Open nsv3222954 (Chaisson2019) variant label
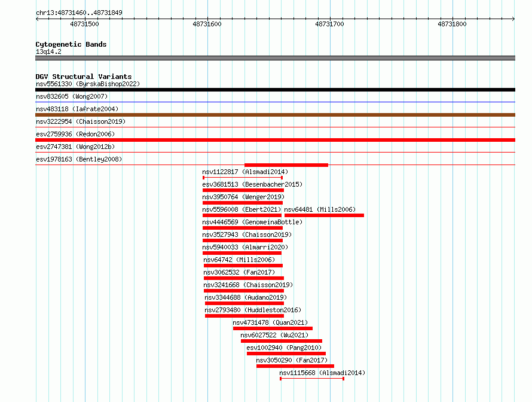Viewport: 532px width, 402px height. pos(81,121)
